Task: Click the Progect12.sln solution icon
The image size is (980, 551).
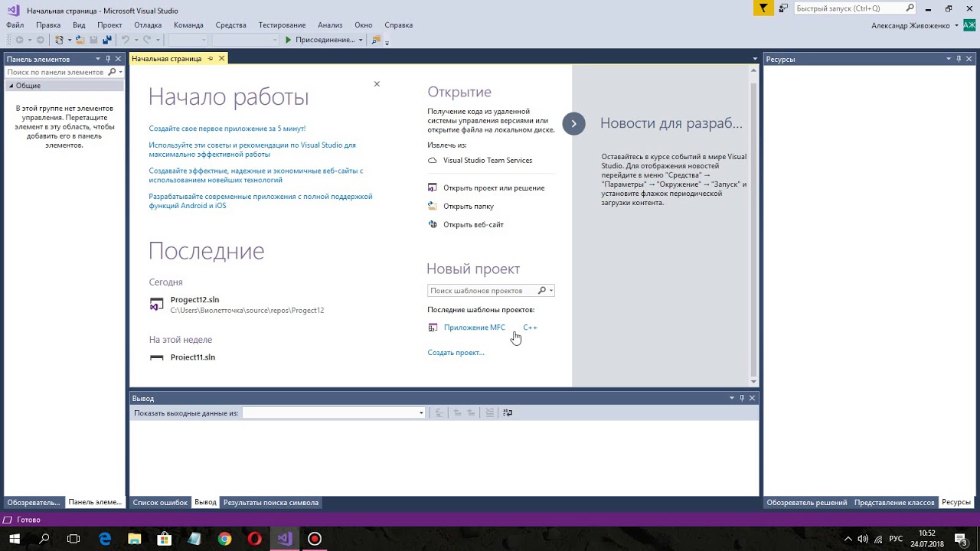Action: [156, 305]
